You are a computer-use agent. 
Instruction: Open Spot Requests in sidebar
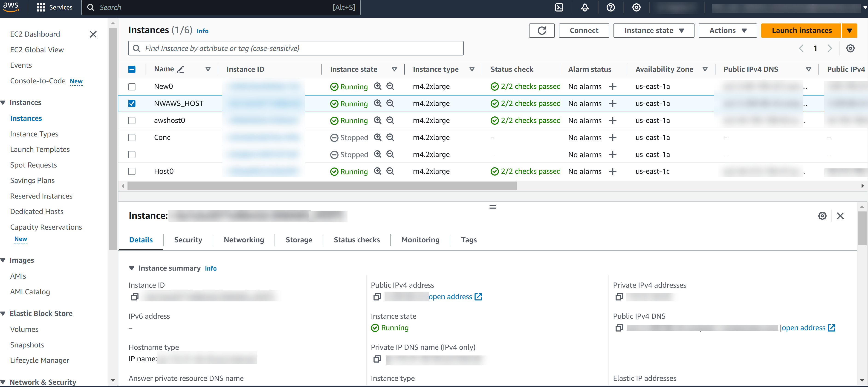pyautogui.click(x=33, y=165)
